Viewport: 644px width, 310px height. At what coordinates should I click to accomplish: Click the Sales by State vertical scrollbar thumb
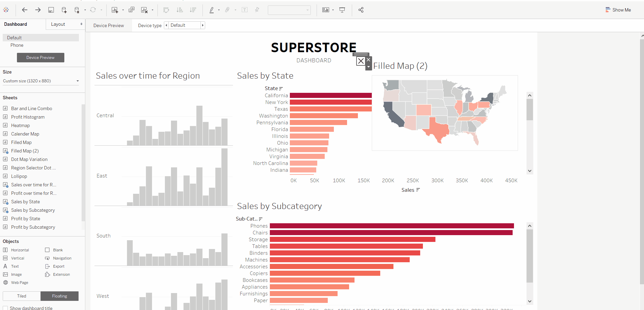pos(530,109)
